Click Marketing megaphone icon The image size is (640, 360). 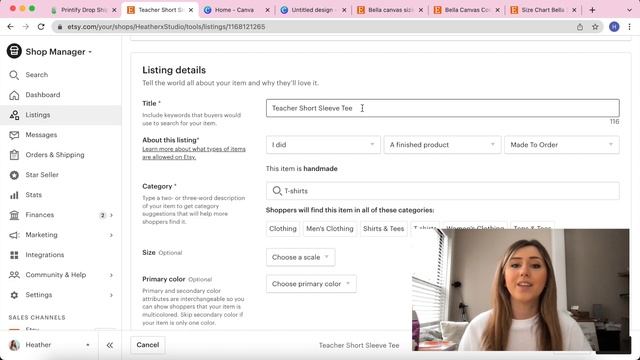tap(14, 235)
